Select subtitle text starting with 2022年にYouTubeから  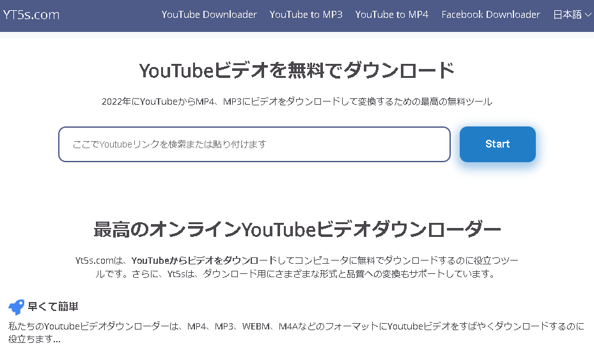click(x=297, y=102)
